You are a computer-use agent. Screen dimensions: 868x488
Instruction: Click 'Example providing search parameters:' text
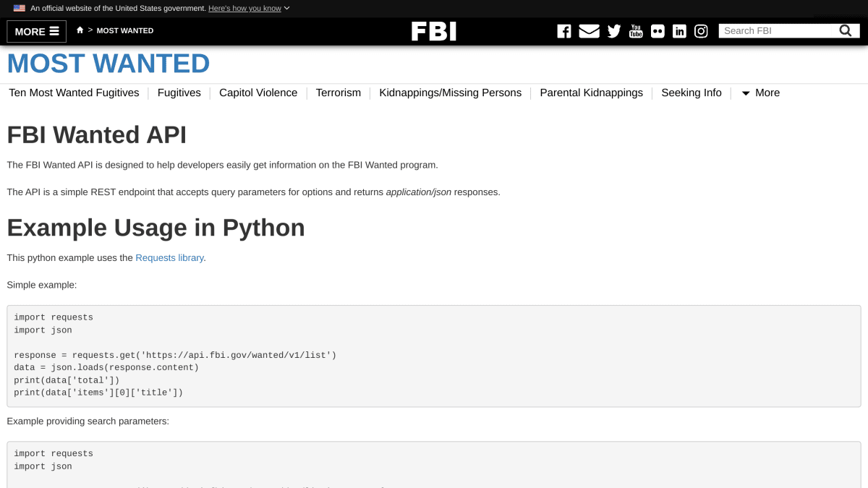(88, 421)
